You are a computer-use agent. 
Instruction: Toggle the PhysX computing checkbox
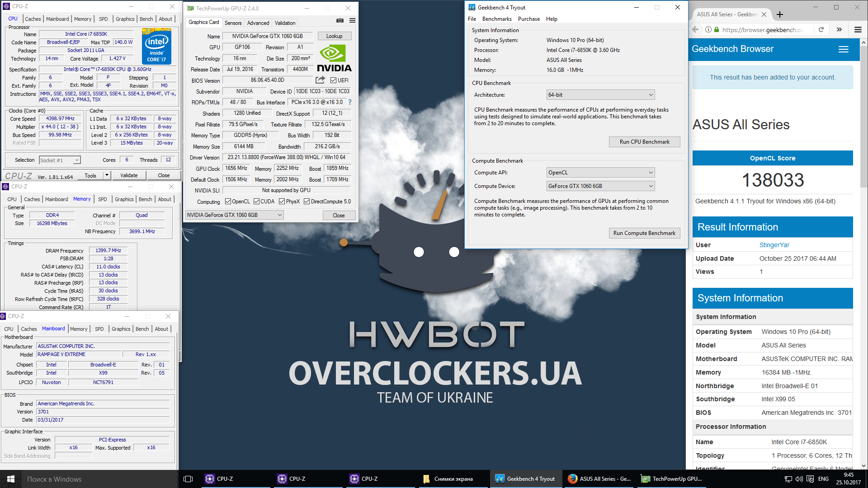tap(282, 202)
